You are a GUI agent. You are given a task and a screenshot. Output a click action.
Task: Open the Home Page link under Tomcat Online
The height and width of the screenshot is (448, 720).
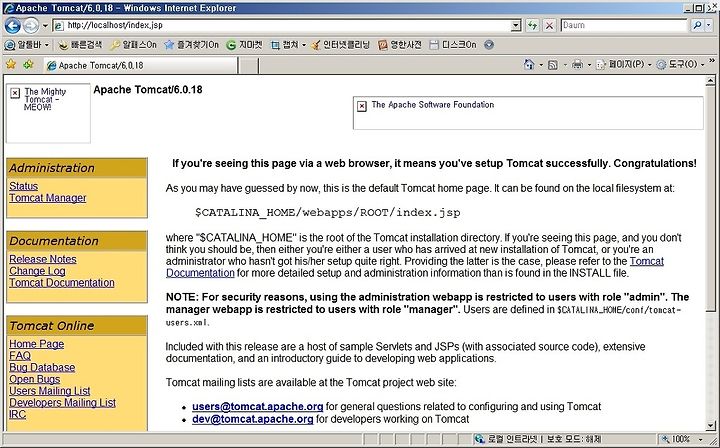tap(37, 344)
